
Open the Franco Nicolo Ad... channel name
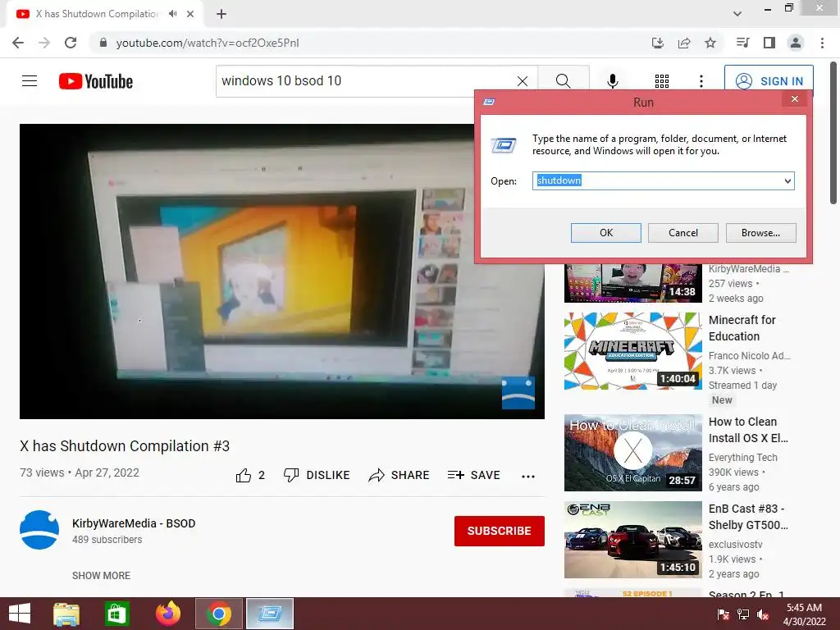[x=749, y=356]
